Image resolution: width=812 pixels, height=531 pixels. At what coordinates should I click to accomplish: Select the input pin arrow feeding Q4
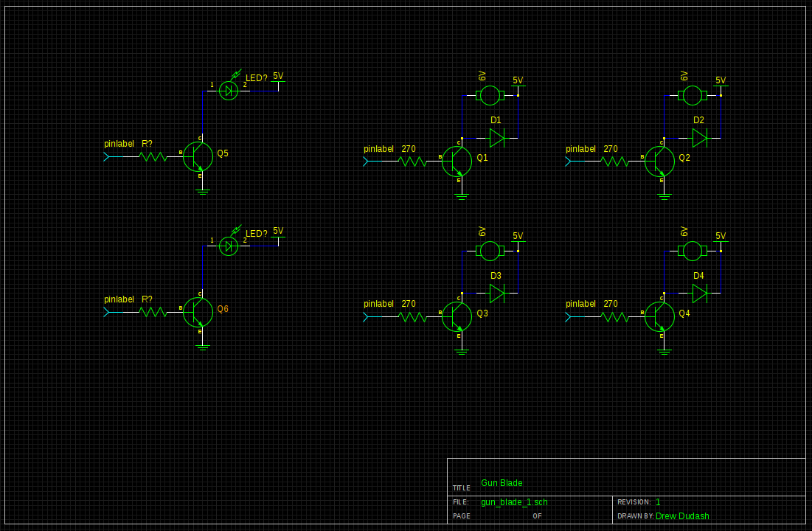(x=575, y=316)
